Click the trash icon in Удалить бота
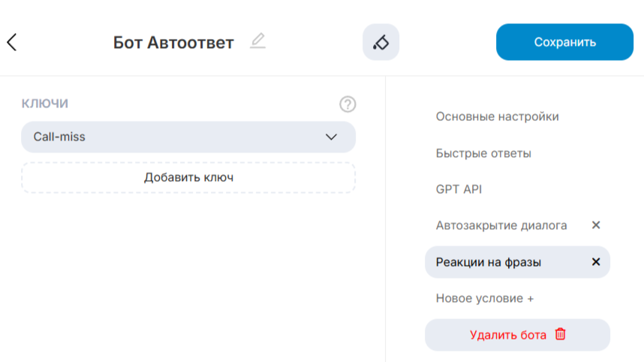 click(x=560, y=335)
